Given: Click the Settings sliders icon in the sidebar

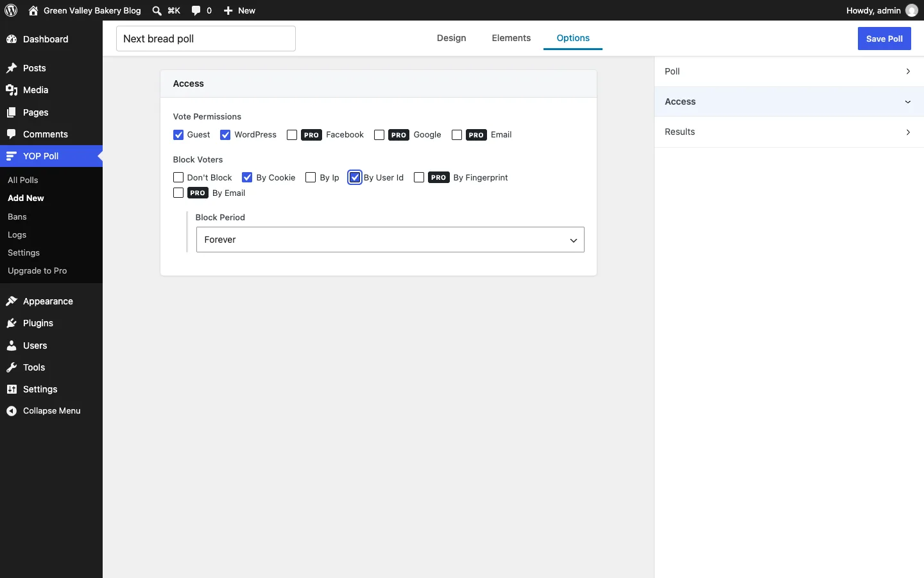Looking at the screenshot, I should point(12,389).
